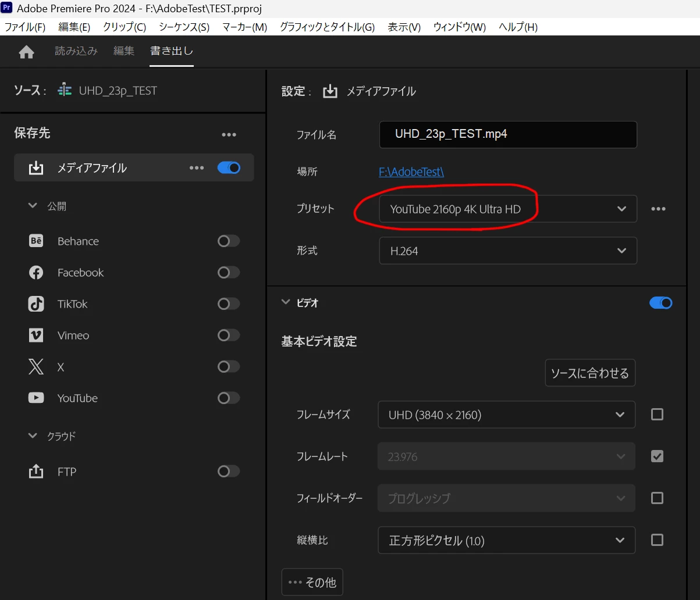Screen dimensions: 700x600
Task: Check the 縦横比 match-source checkbox
Action: tap(657, 540)
